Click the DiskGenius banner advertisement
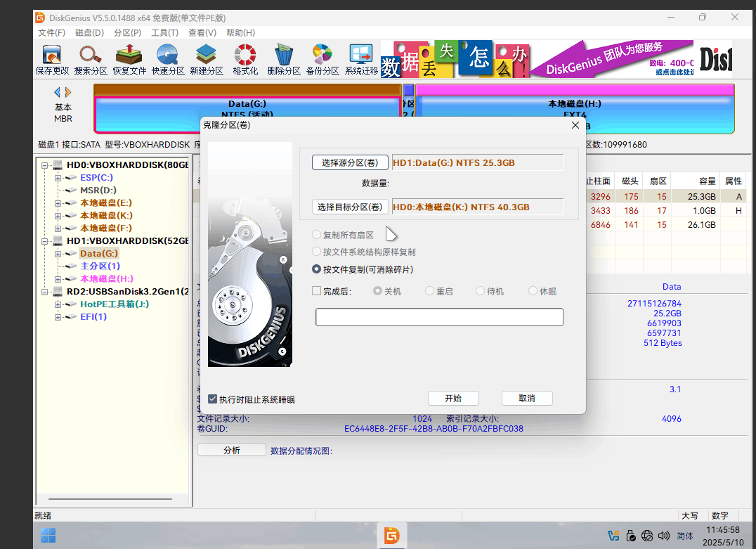Viewport: 756px width, 549px height. 556,59
